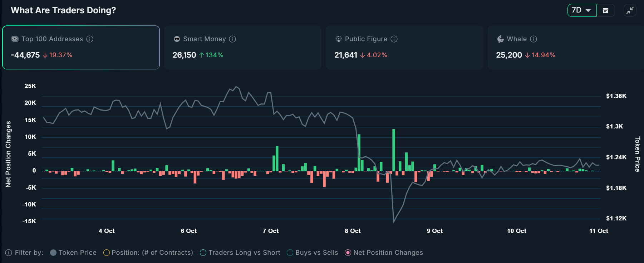The width and height of the screenshot is (644, 263).
Task: Click info icon beside Smart Money
Action: point(232,39)
